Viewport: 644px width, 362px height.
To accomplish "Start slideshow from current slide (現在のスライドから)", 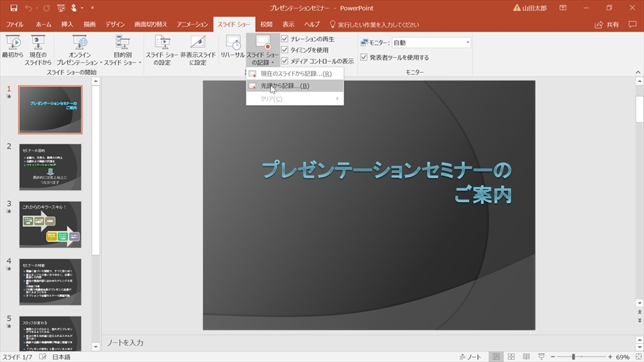I will pos(38,50).
